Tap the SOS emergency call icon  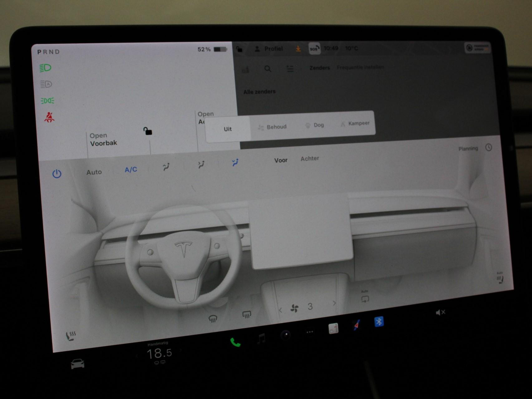[x=314, y=49]
